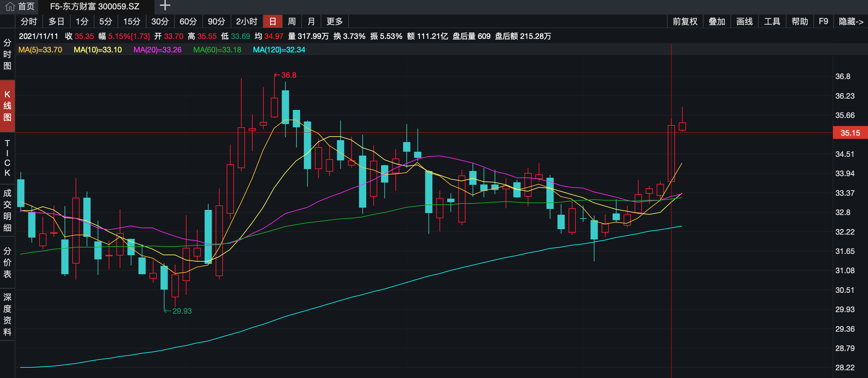Open the 画线 drawing tools
This screenshot has width=868, height=378.
coord(744,22)
